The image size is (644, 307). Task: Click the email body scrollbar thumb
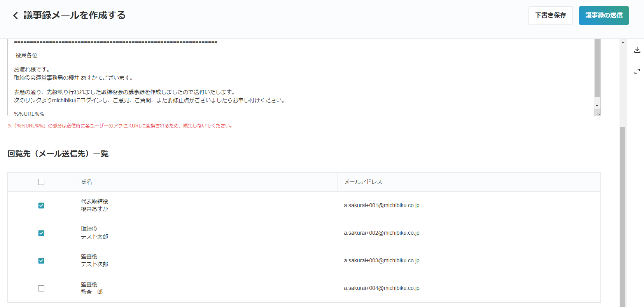pyautogui.click(x=597, y=68)
